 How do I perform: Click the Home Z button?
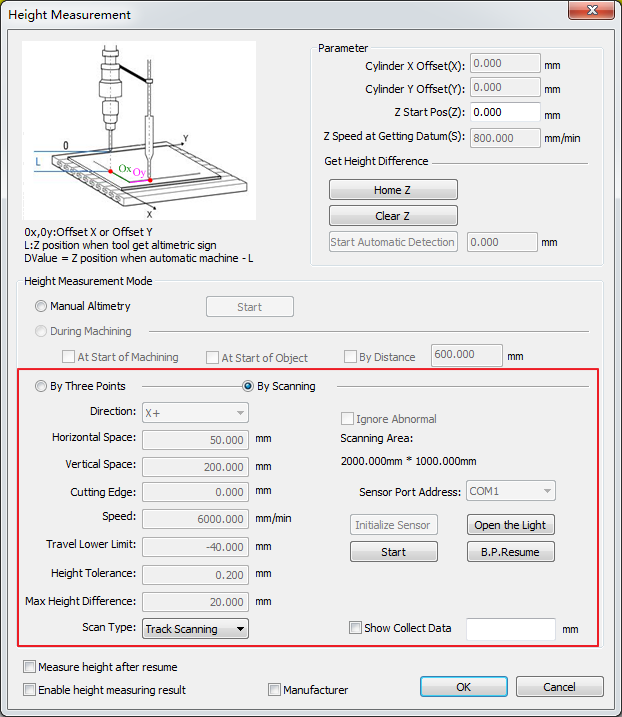393,190
